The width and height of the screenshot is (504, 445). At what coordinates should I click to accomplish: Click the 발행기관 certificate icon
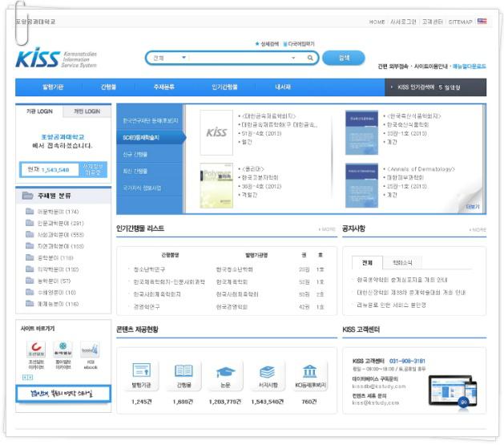point(142,370)
